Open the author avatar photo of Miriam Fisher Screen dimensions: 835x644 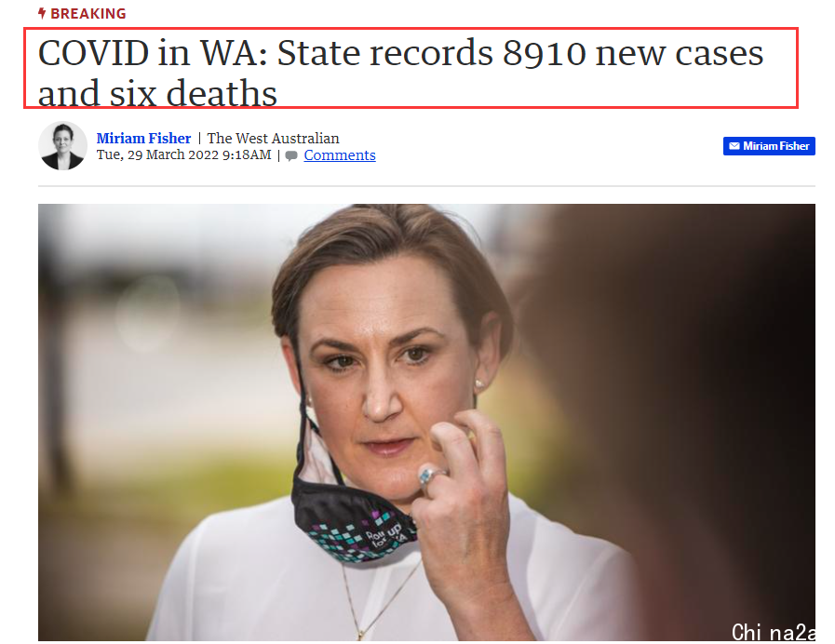[63, 145]
